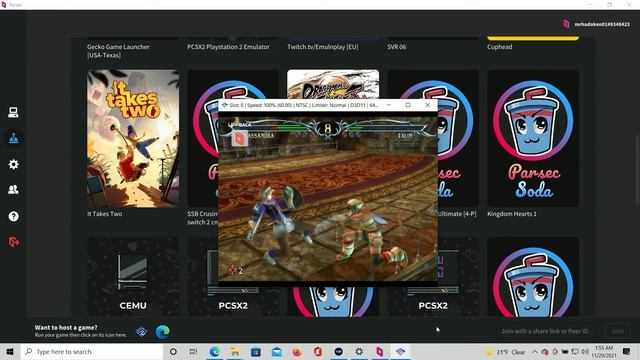Click the weather 31°F Clear widget
This screenshot has width=640, height=360.
tap(505, 351)
